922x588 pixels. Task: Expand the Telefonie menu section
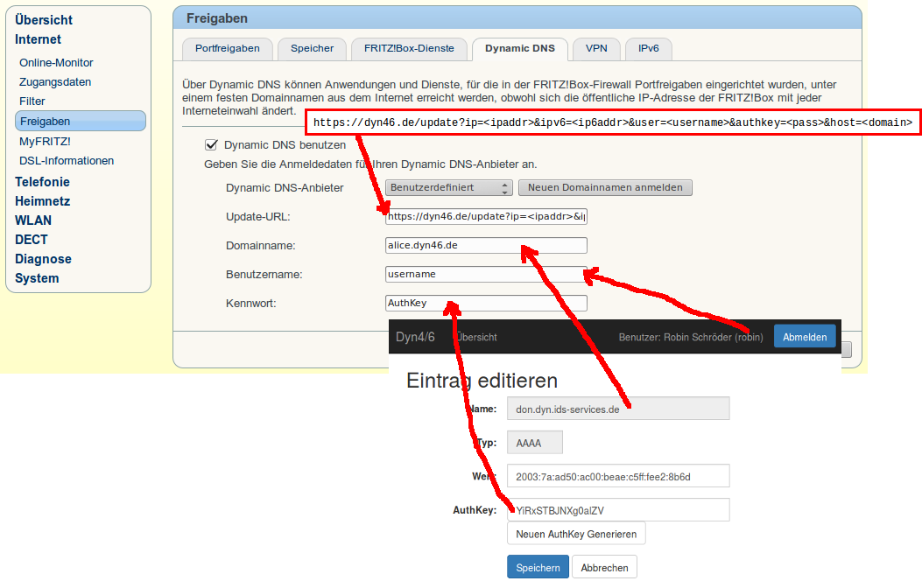tap(42, 182)
